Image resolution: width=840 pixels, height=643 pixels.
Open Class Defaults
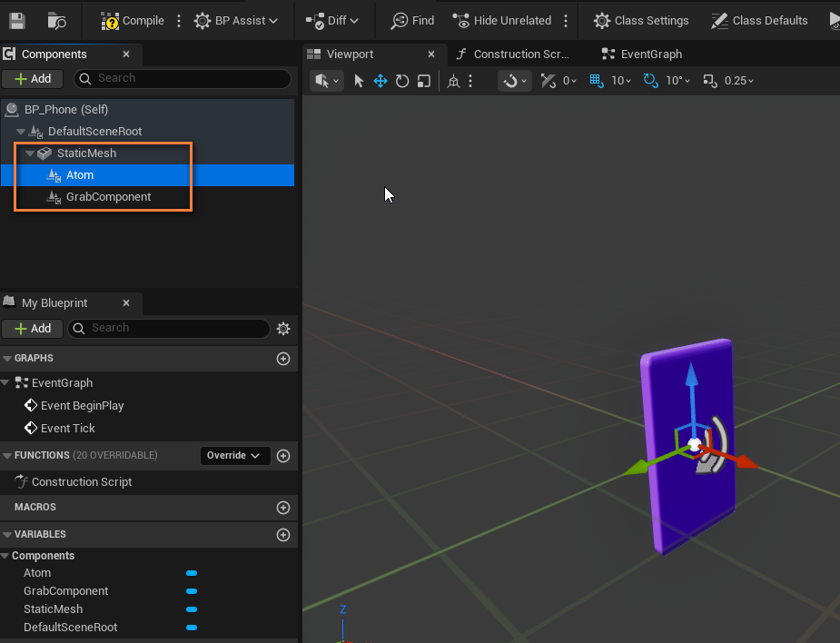759,21
